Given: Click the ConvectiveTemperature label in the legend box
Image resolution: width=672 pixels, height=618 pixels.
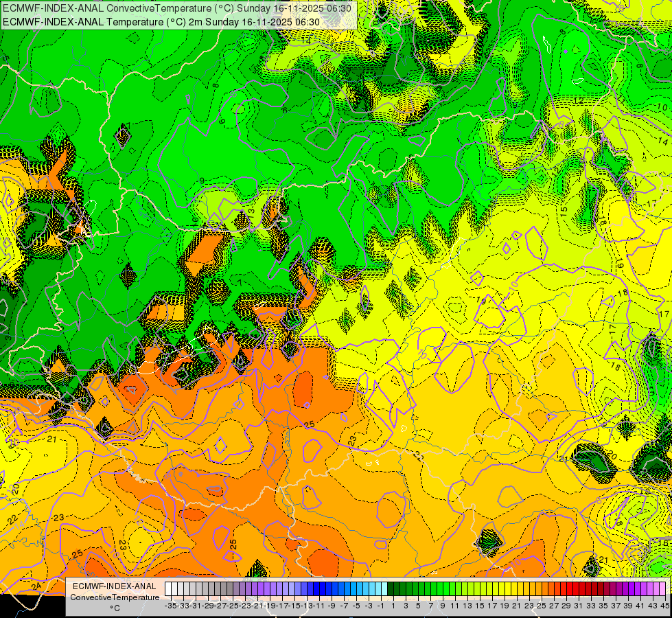Looking at the screenshot, I should tap(115, 597).
